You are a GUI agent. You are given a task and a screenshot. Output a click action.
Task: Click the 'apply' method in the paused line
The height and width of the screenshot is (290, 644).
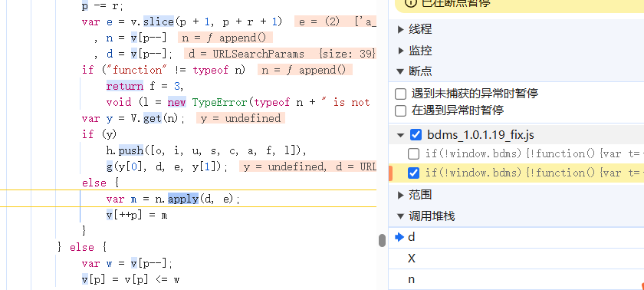pyautogui.click(x=183, y=199)
